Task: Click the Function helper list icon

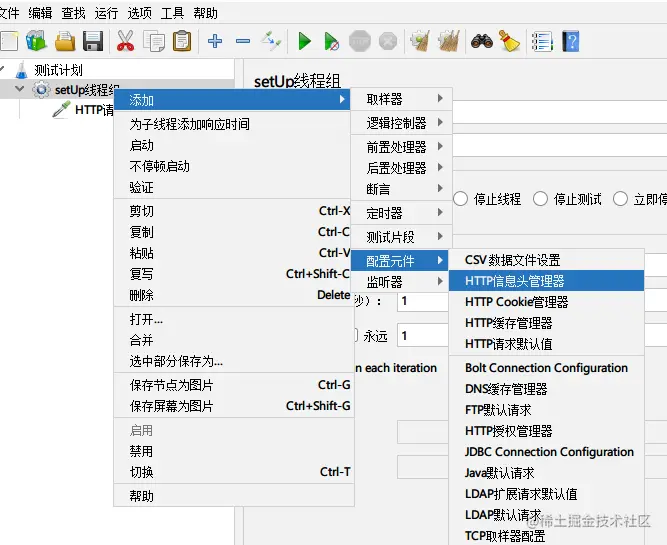Action: point(542,41)
